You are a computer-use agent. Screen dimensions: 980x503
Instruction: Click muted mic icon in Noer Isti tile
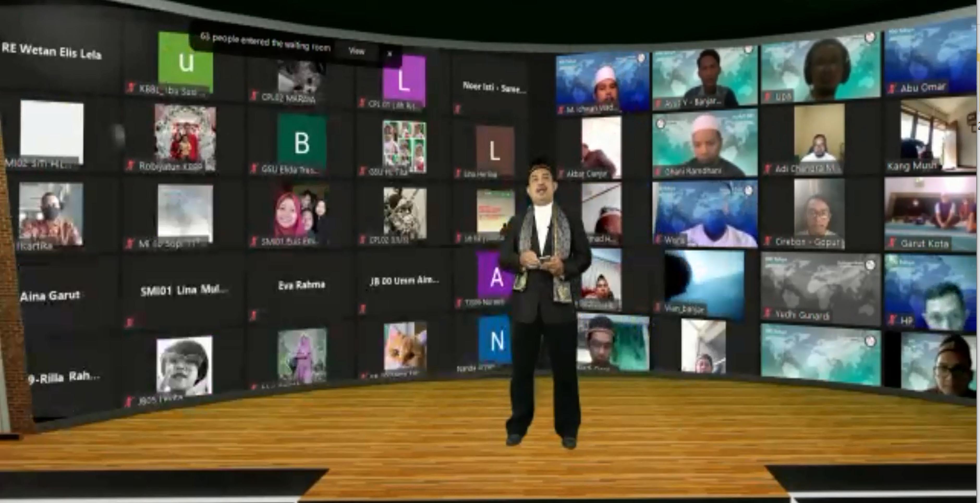(458, 109)
